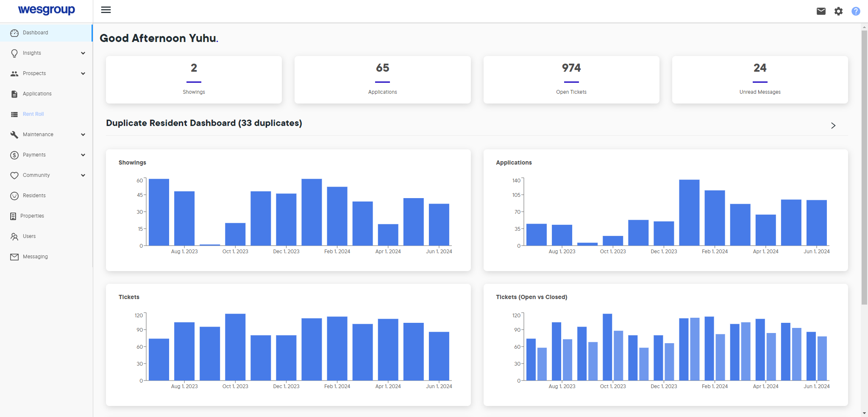Select Messaging in the sidebar
The height and width of the screenshot is (417, 868).
35,257
